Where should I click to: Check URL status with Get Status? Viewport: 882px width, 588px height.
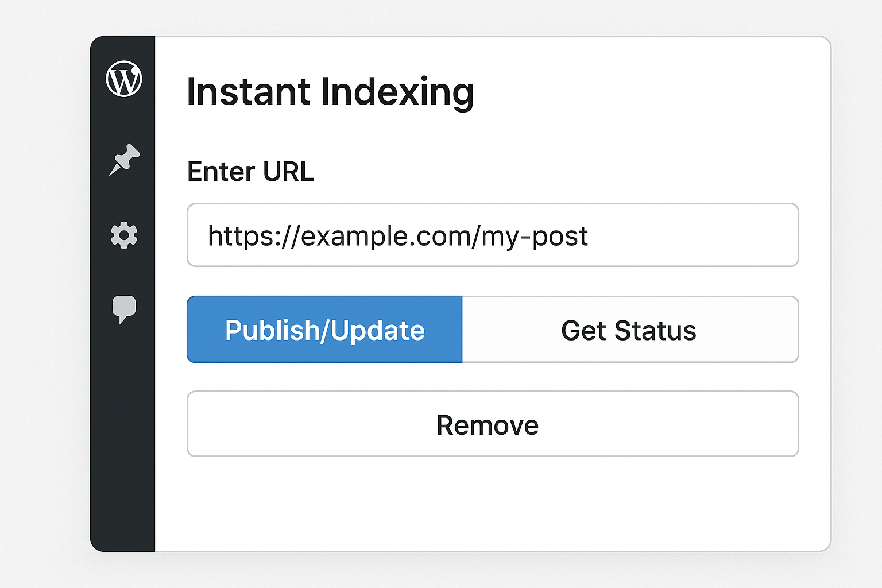pyautogui.click(x=630, y=330)
